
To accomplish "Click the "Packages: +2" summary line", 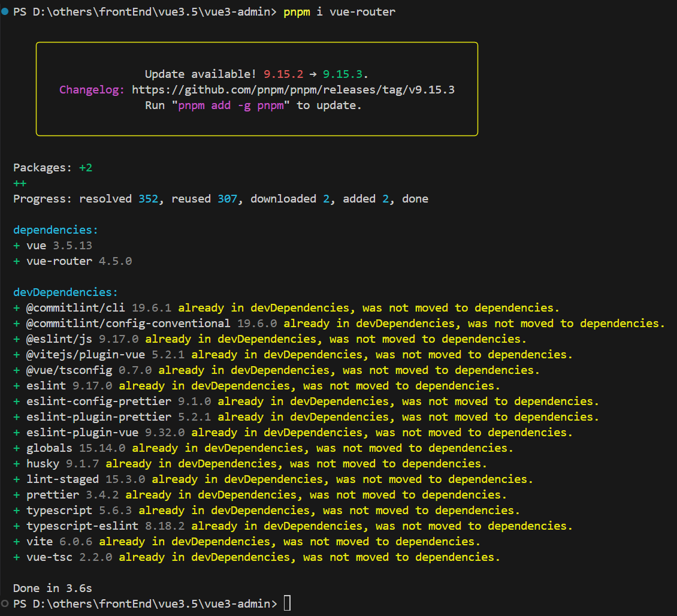I will pos(53,168).
